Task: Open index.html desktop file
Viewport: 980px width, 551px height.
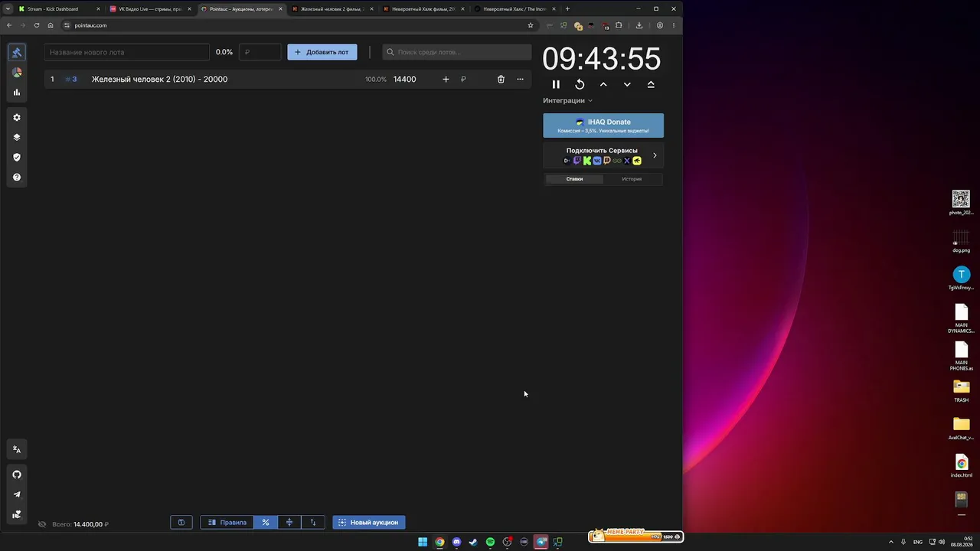Action: point(961,466)
